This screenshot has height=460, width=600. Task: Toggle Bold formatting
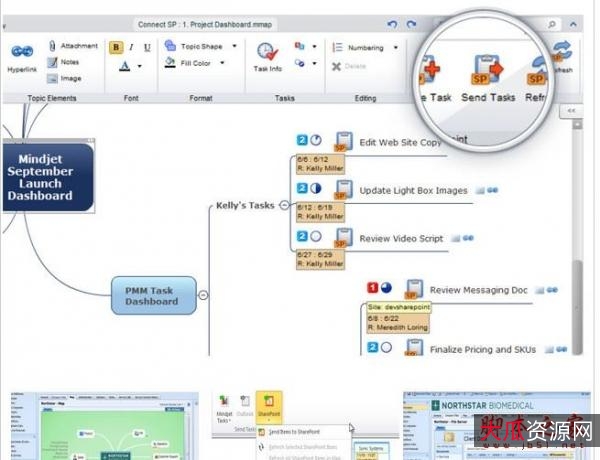click(x=116, y=46)
